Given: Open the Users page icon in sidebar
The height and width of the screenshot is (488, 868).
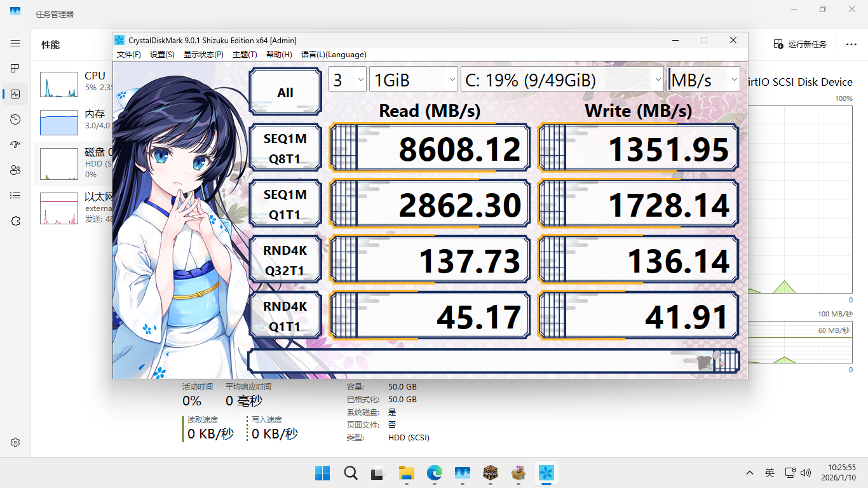Looking at the screenshot, I should point(15,170).
